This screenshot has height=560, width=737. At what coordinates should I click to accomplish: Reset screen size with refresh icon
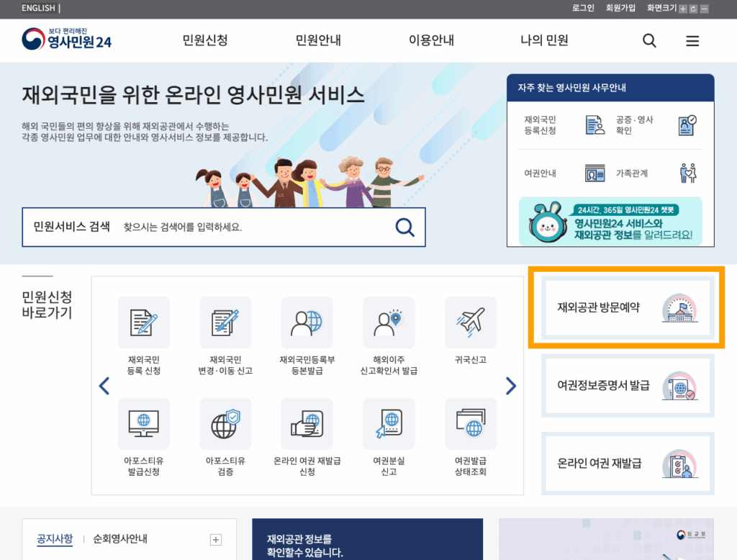coord(693,9)
